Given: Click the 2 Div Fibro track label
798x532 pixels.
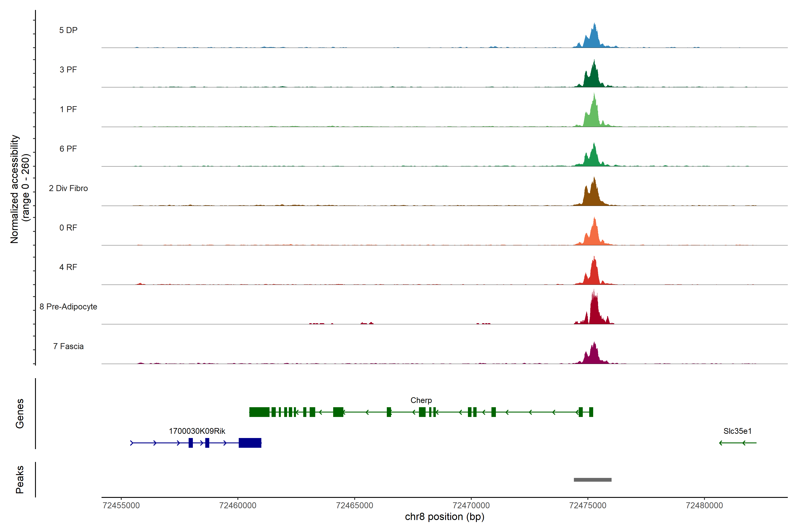Looking at the screenshot, I should (x=68, y=188).
